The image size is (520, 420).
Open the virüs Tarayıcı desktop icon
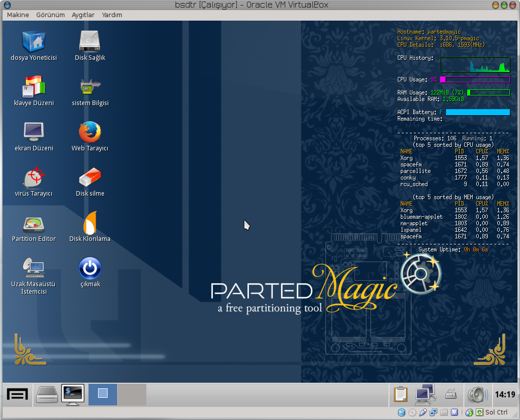point(34,182)
